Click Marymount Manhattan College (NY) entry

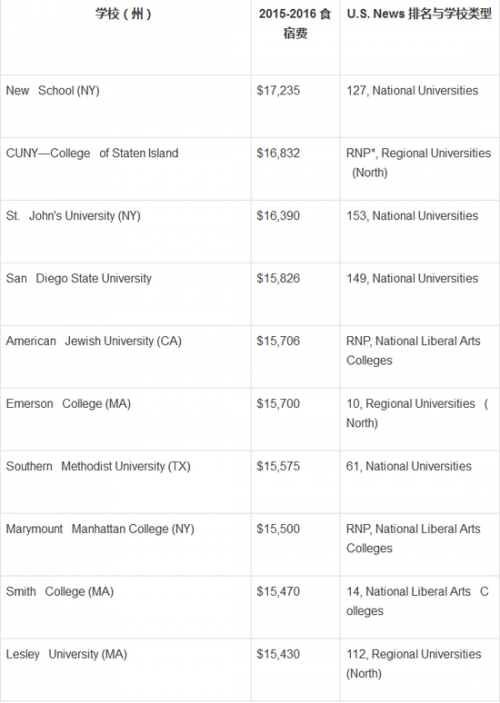pyautogui.click(x=100, y=529)
